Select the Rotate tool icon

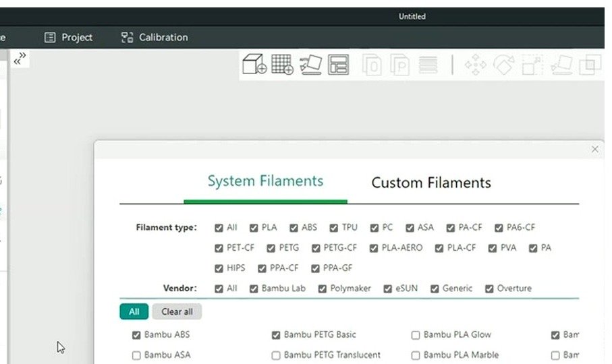click(x=504, y=65)
